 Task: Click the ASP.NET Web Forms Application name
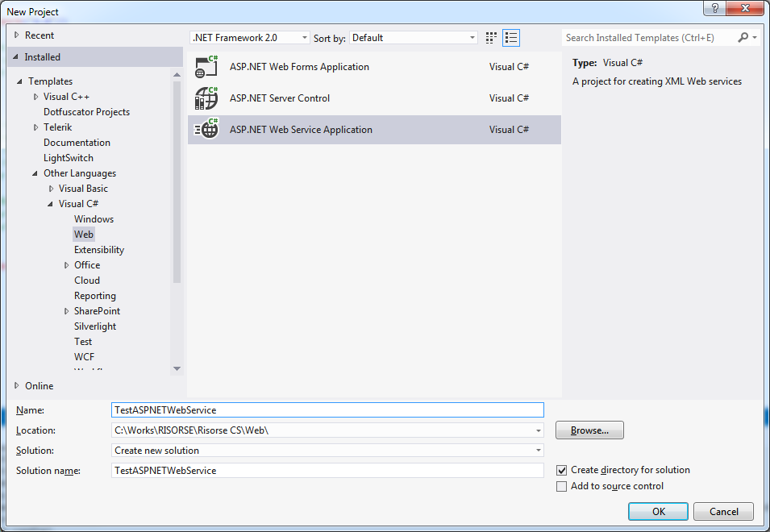click(299, 67)
